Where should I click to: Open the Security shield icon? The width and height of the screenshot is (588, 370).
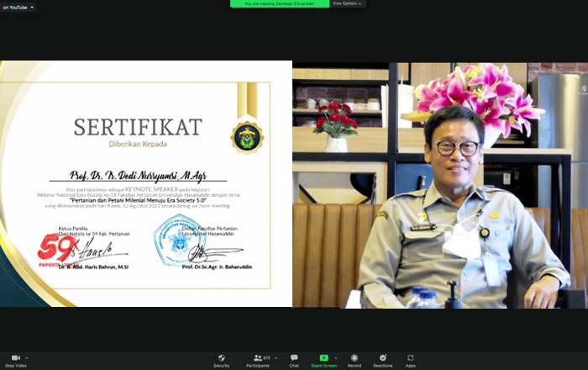222,357
